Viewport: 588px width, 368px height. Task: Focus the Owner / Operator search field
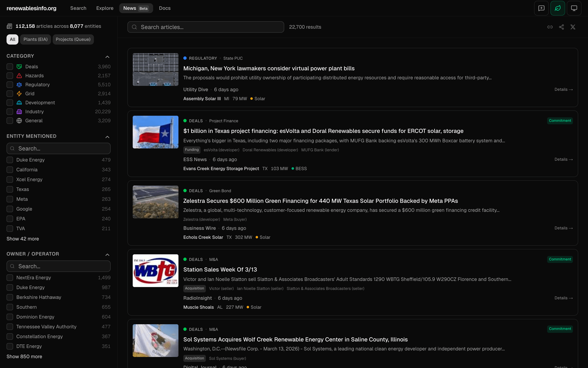point(59,266)
